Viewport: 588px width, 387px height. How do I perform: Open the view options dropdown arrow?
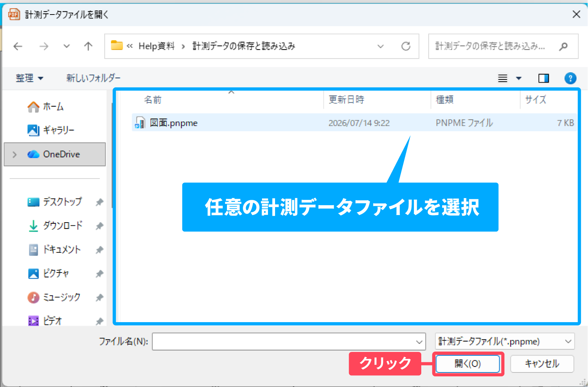pos(519,78)
